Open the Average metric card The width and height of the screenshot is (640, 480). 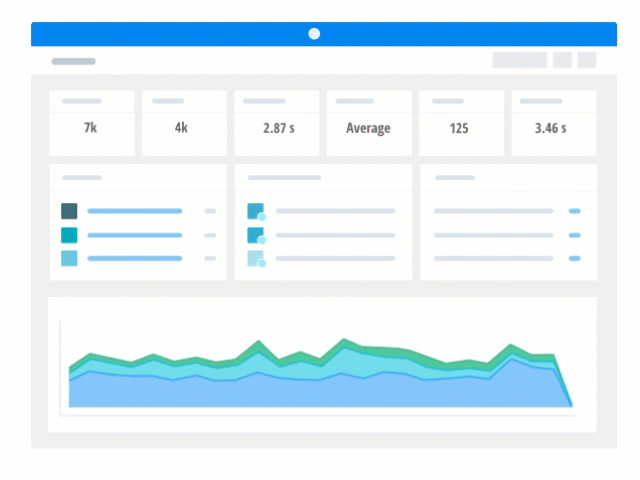tap(369, 123)
